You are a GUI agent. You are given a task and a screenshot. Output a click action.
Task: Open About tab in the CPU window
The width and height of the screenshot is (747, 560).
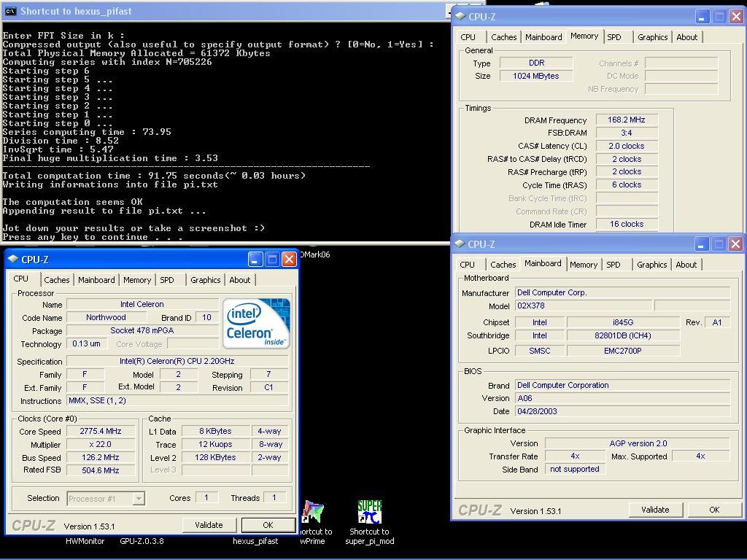tap(239, 280)
